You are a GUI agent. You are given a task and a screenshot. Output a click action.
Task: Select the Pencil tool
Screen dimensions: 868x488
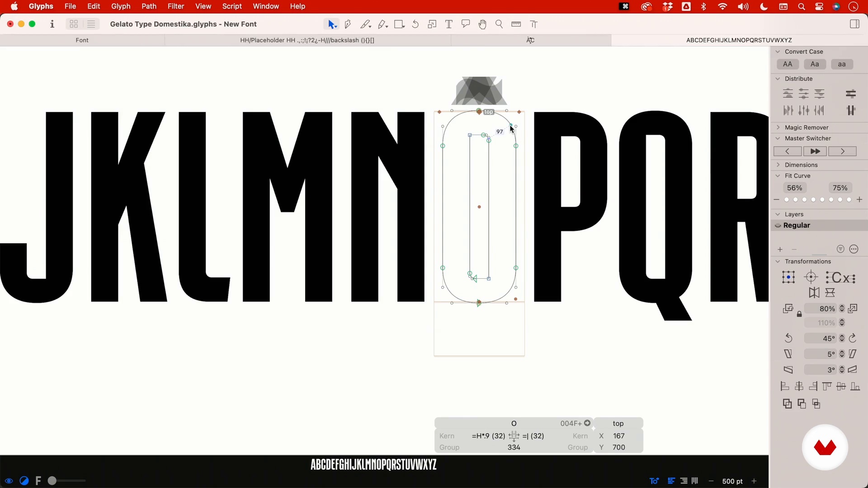383,24
